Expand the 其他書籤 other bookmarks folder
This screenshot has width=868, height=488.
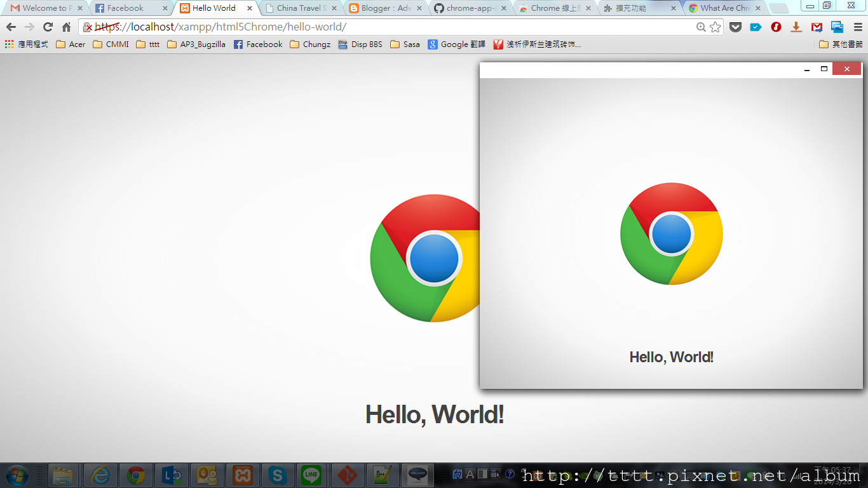coord(841,44)
